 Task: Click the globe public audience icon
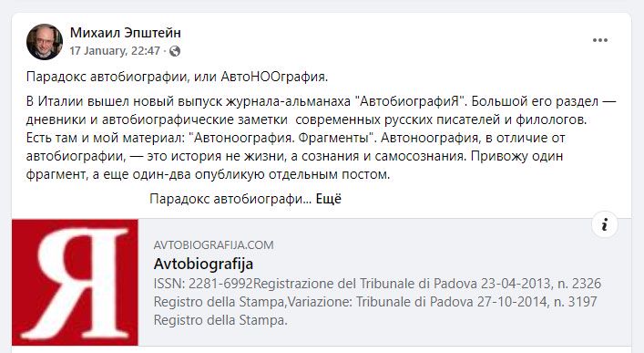click(x=175, y=51)
